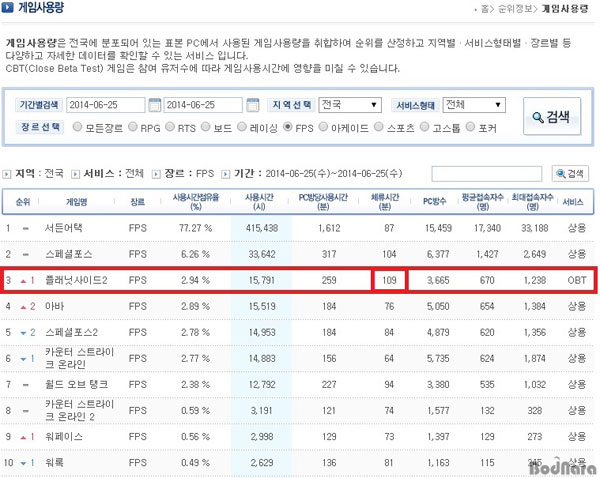The height and width of the screenshot is (478, 600).
Task: Click the 12,792 usage time value
Action: [262, 384]
